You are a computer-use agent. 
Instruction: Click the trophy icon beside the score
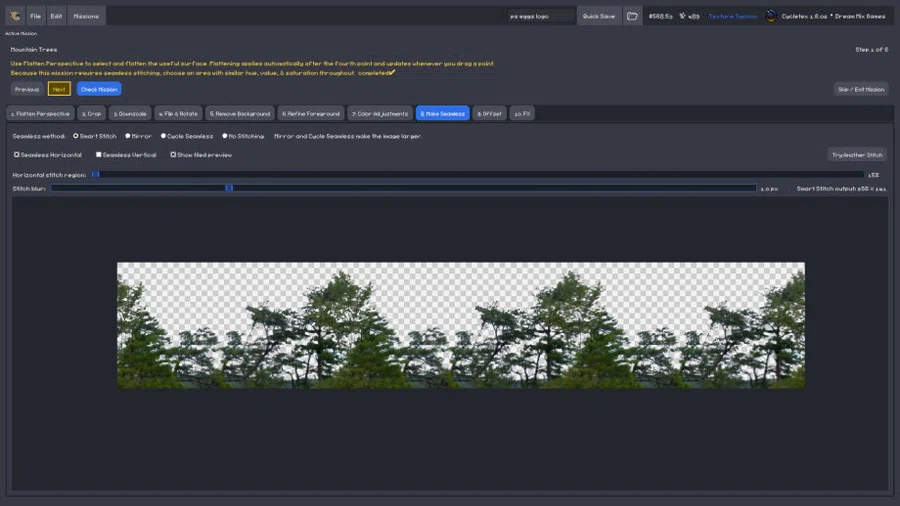[682, 16]
